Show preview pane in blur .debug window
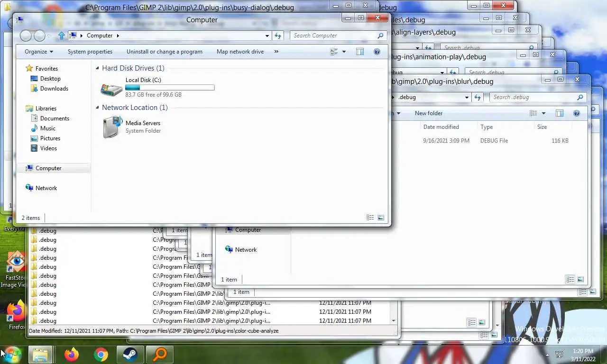Screen dimensions: 607x364 click(560, 113)
